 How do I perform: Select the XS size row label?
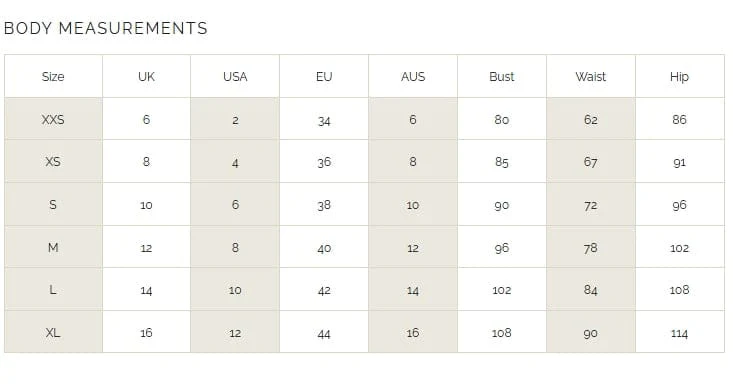(53, 162)
